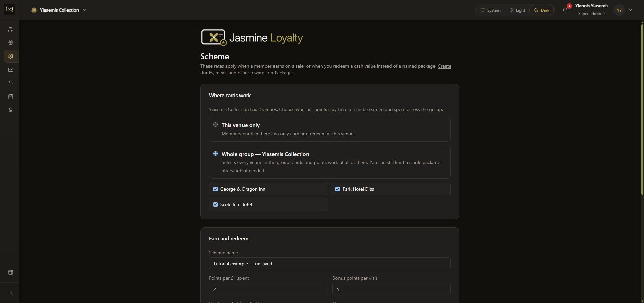This screenshot has width=644, height=303.
Task: Open the gift packages icon in sidebar
Action: 11,43
